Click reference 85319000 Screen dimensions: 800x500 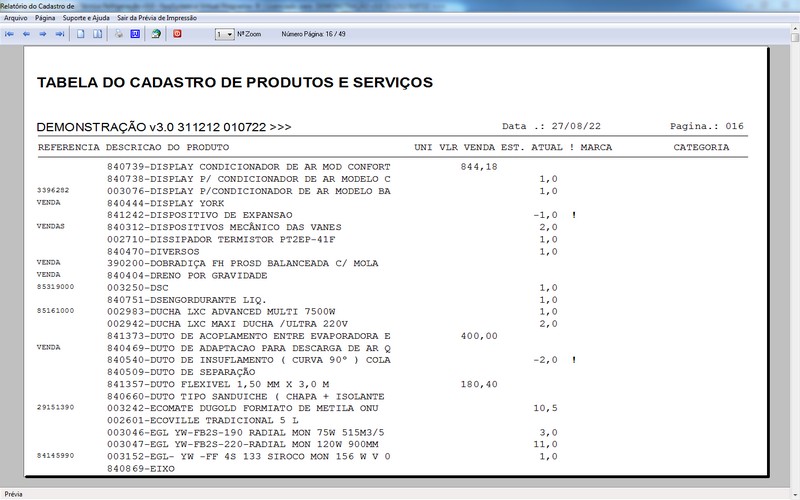pyautogui.click(x=56, y=287)
